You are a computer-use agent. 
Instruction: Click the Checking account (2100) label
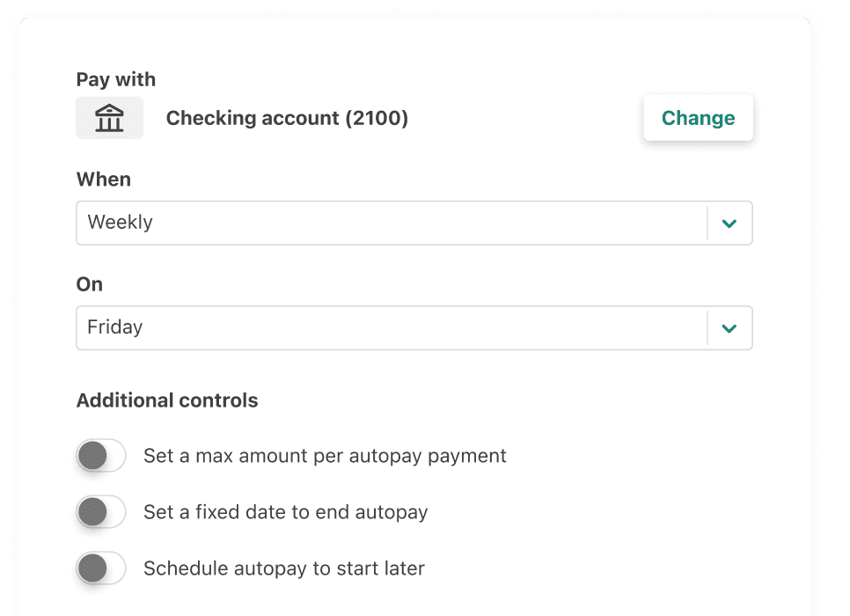[287, 118]
